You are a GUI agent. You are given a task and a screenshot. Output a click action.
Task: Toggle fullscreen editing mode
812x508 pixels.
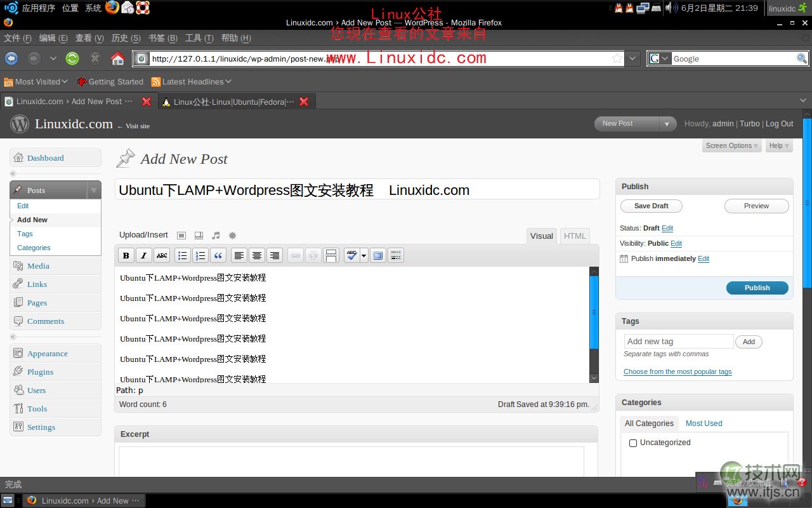[x=378, y=255]
